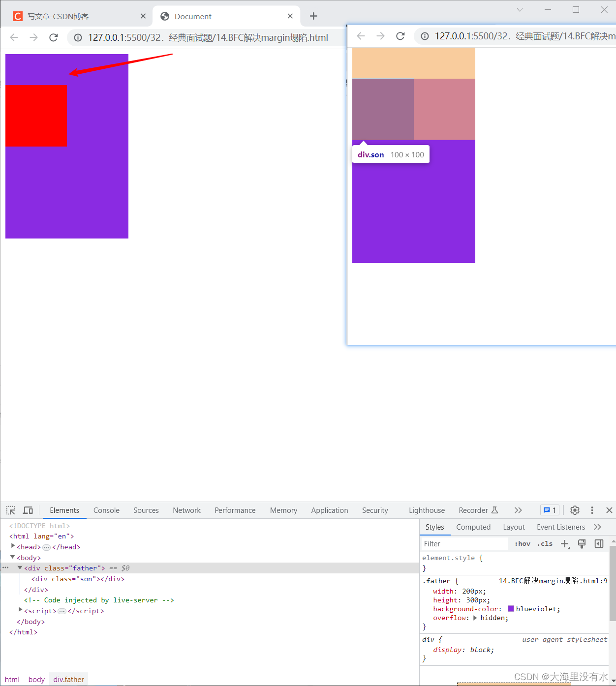Viewport: 616px width, 686px height.
Task: Select the html lang en element row
Action: click(x=209, y=536)
